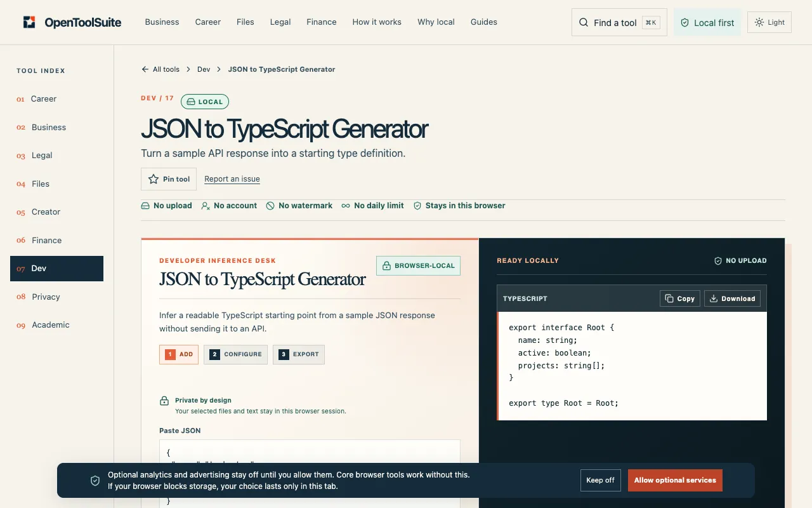The height and width of the screenshot is (508, 812).
Task: Click the copy icon in the TypeScript panel
Action: [x=669, y=298]
